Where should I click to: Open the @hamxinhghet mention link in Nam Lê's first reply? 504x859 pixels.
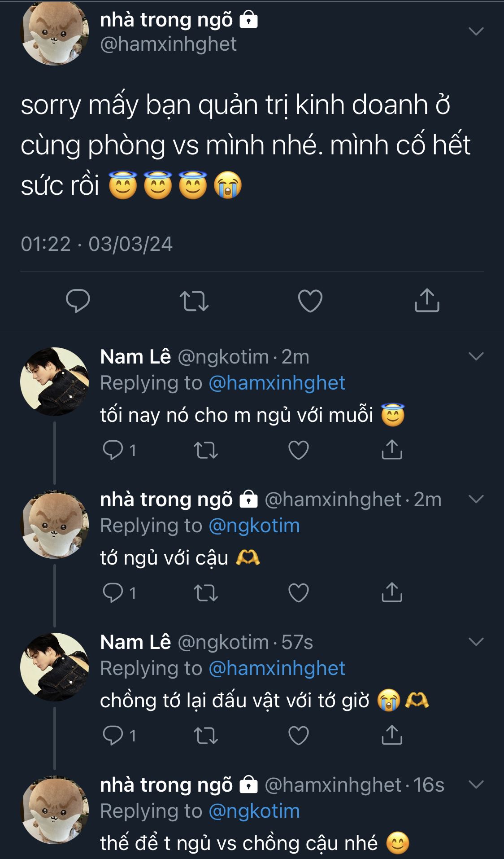pos(277,383)
